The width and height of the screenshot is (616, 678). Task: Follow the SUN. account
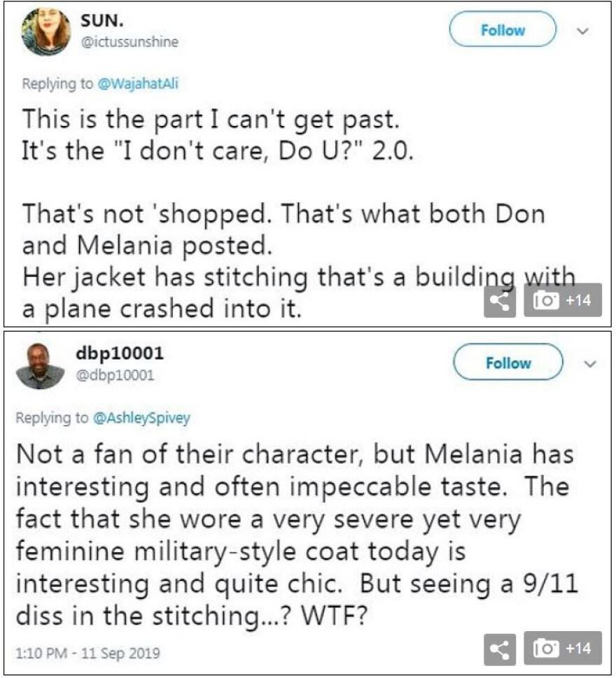point(502,30)
